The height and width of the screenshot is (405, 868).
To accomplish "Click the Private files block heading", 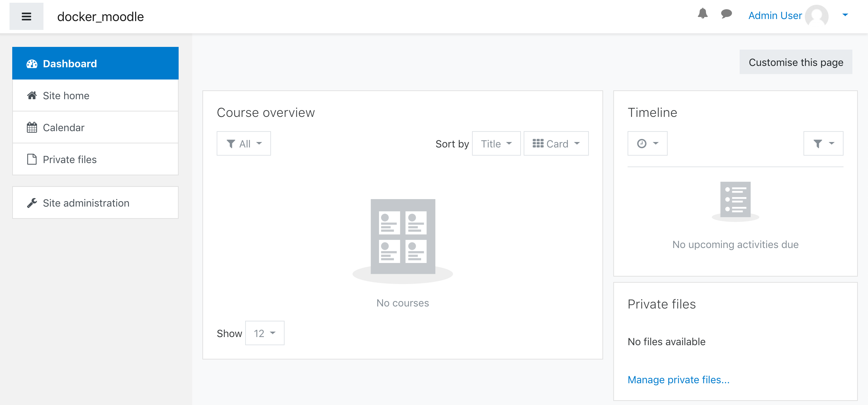I will click(x=662, y=304).
